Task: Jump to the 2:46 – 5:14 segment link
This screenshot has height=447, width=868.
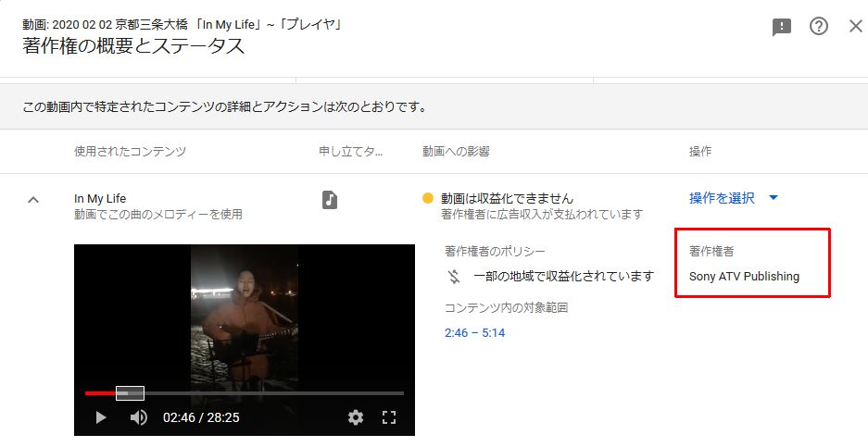Action: [x=475, y=332]
